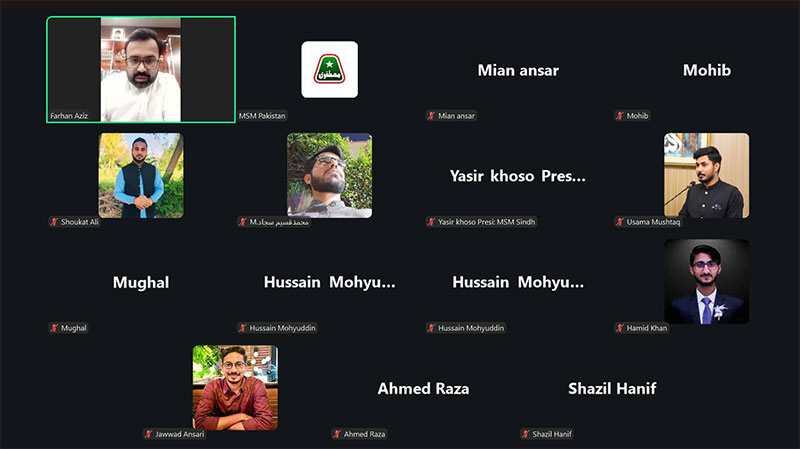Image resolution: width=800 pixels, height=449 pixels.
Task: Click Shoukat Ali's muted microphone icon
Action: 54,222
